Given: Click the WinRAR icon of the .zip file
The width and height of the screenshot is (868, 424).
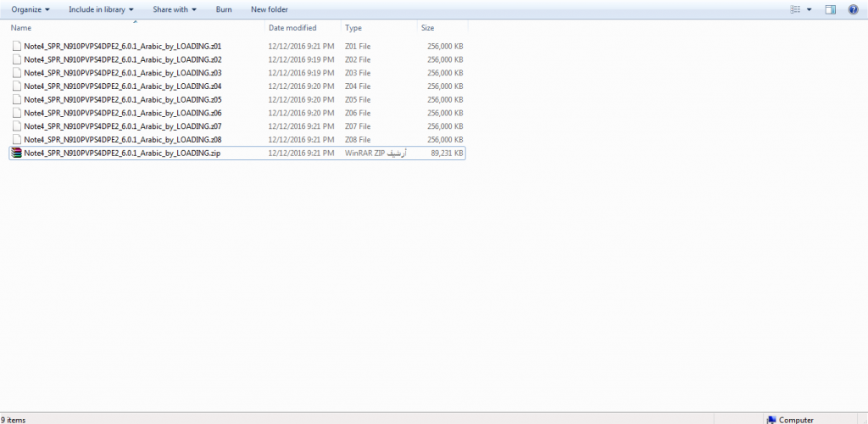Looking at the screenshot, I should pos(17,153).
